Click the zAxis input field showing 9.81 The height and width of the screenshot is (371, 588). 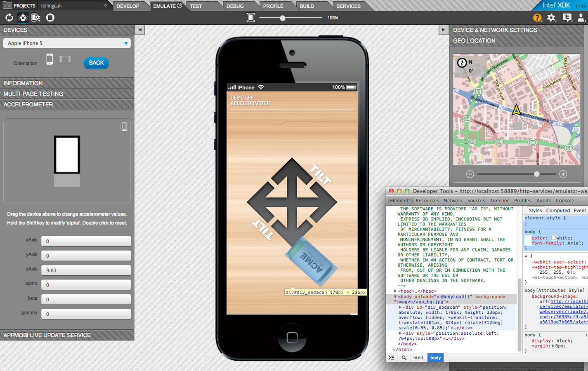pyautogui.click(x=86, y=270)
